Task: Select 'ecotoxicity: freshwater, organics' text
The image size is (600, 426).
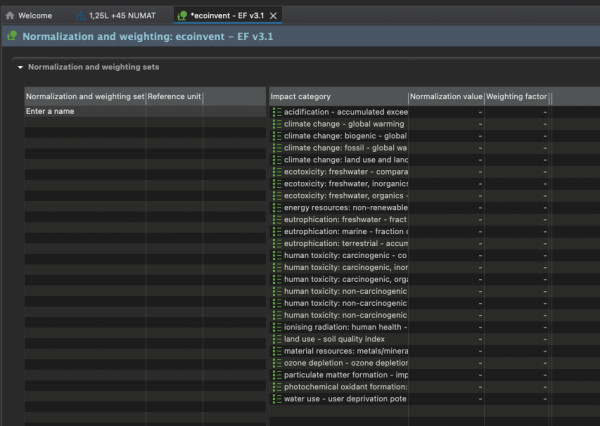Action: [x=344, y=196]
